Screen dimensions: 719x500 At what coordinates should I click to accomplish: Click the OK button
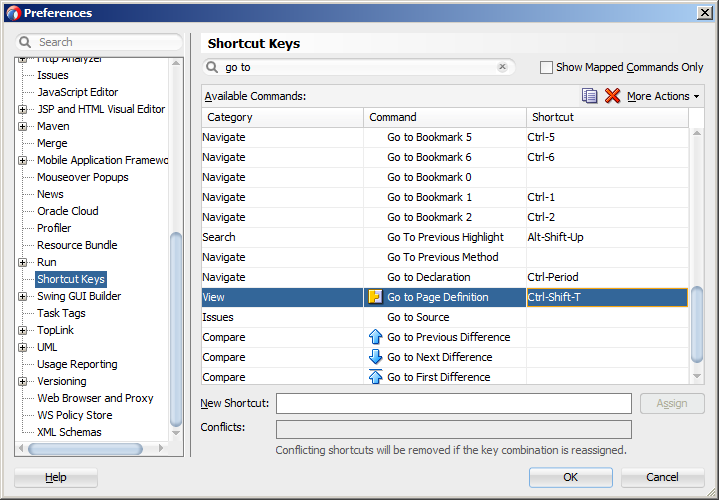(570, 477)
